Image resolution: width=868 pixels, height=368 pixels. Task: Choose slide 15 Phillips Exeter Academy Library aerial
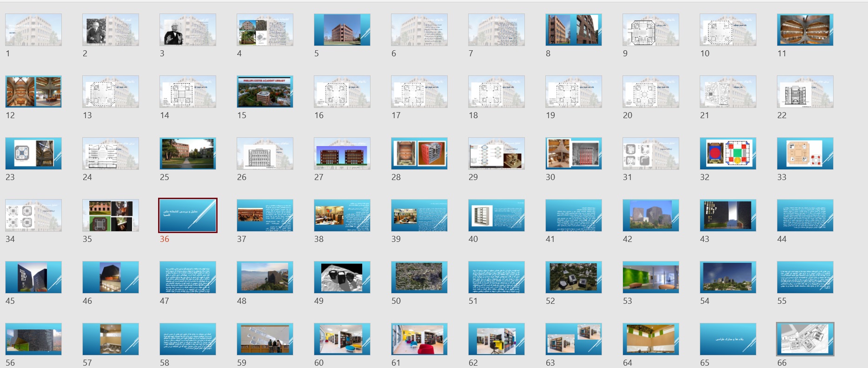pos(265,92)
